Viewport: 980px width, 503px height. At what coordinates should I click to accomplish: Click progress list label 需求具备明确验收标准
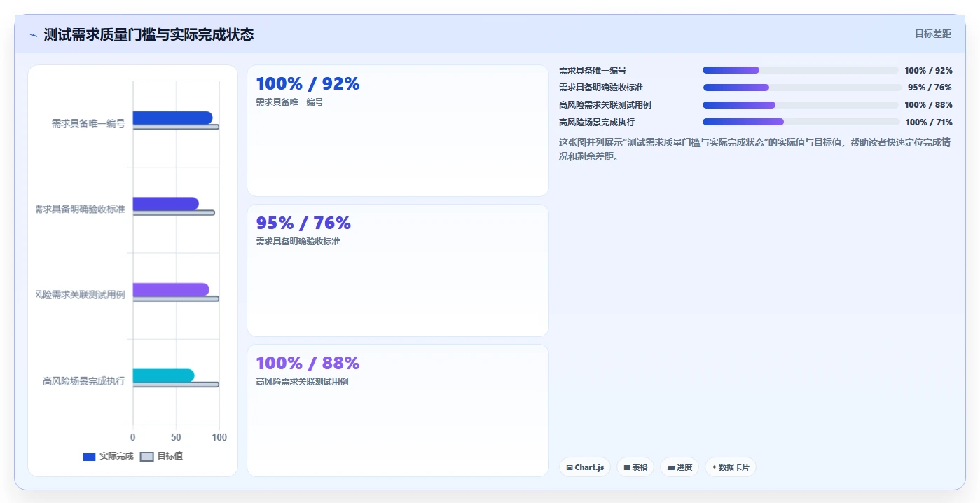(x=601, y=88)
